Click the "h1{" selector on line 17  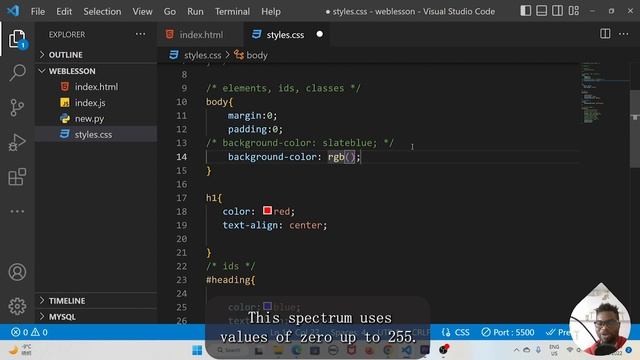pyautogui.click(x=214, y=198)
